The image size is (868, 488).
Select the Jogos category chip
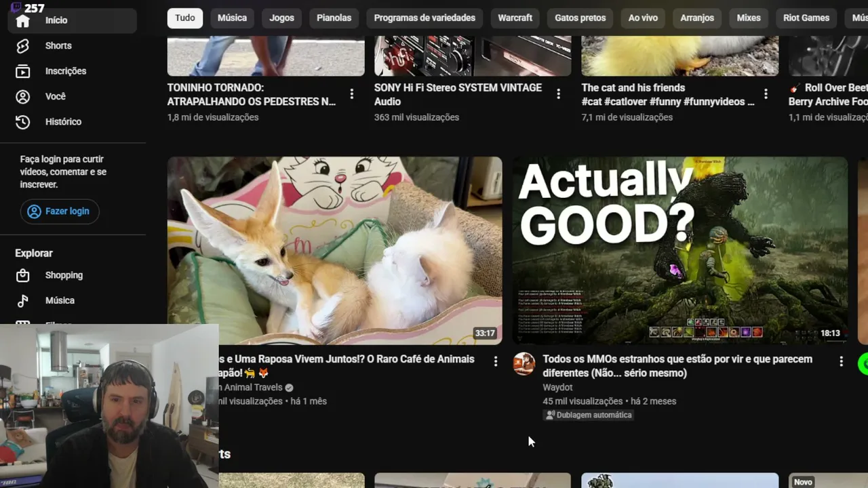point(281,18)
